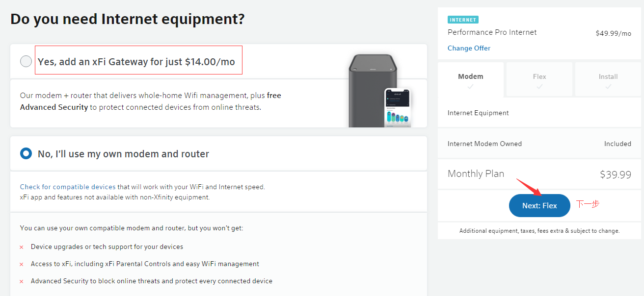Click the "Yes, add an xFi Gateway" heading text
Screen dimensions: 644x296
(136, 62)
